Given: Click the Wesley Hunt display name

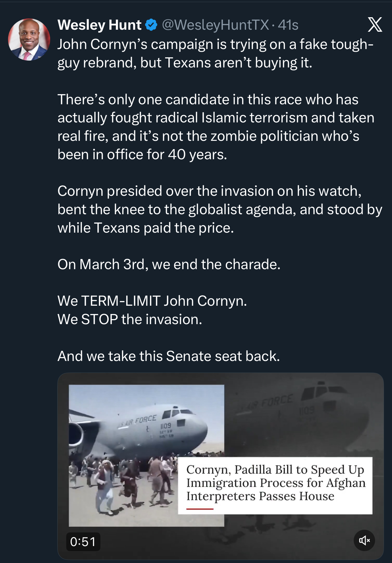Looking at the screenshot, I should [99, 25].
